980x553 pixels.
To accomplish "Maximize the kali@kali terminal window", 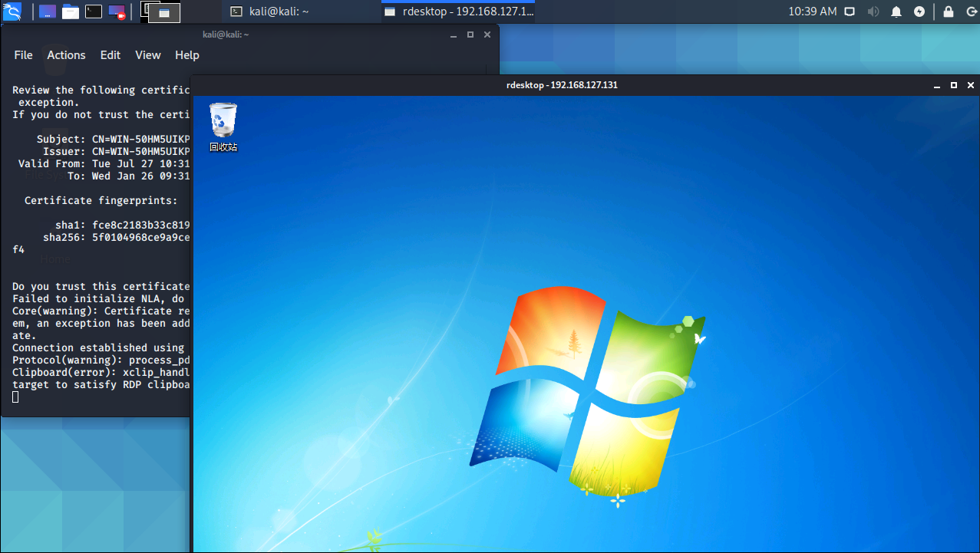I will point(470,35).
